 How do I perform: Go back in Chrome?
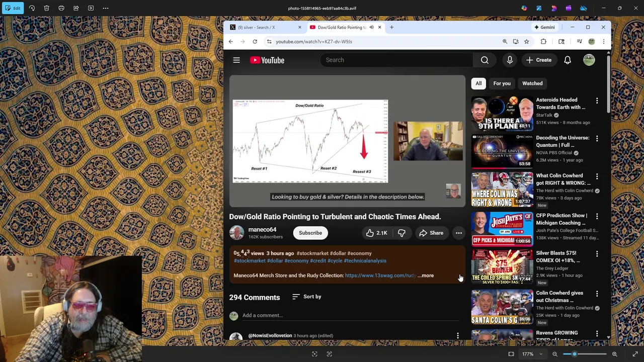coord(231,42)
